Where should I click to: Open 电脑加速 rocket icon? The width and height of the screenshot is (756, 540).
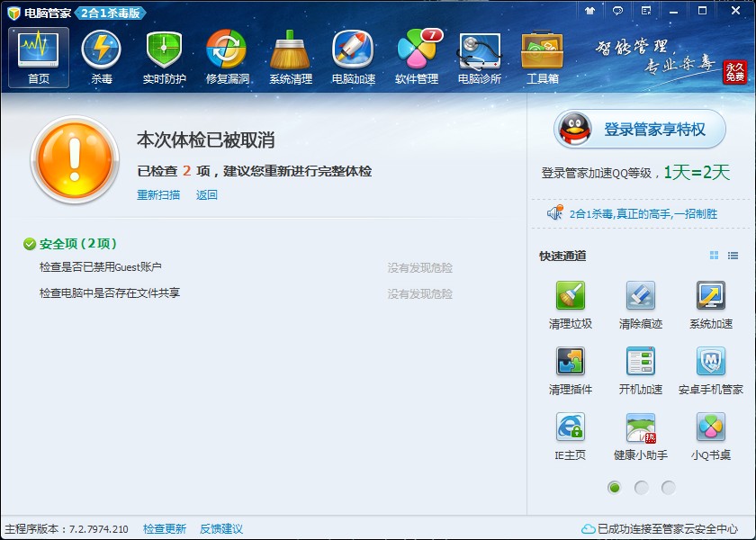(354, 58)
